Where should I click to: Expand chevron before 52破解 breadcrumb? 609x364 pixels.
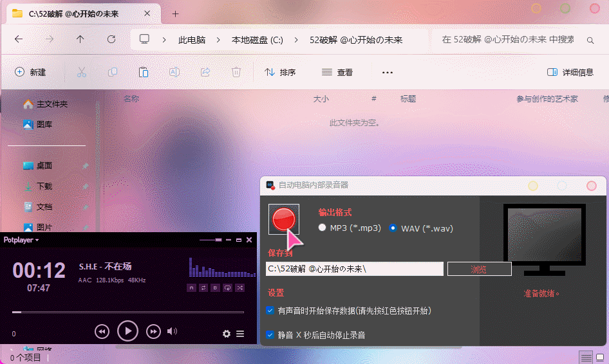296,40
